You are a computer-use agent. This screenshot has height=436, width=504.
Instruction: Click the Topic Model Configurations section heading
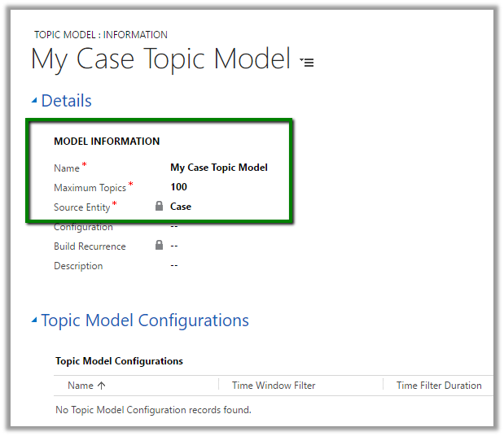(x=145, y=320)
